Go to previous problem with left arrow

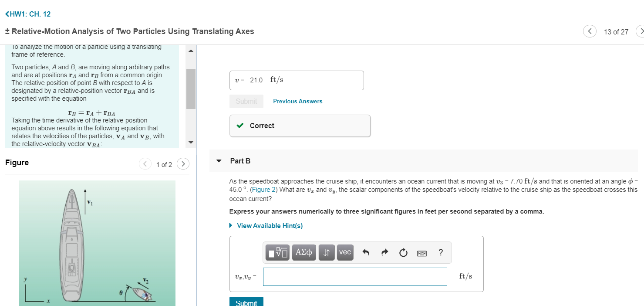[590, 31]
